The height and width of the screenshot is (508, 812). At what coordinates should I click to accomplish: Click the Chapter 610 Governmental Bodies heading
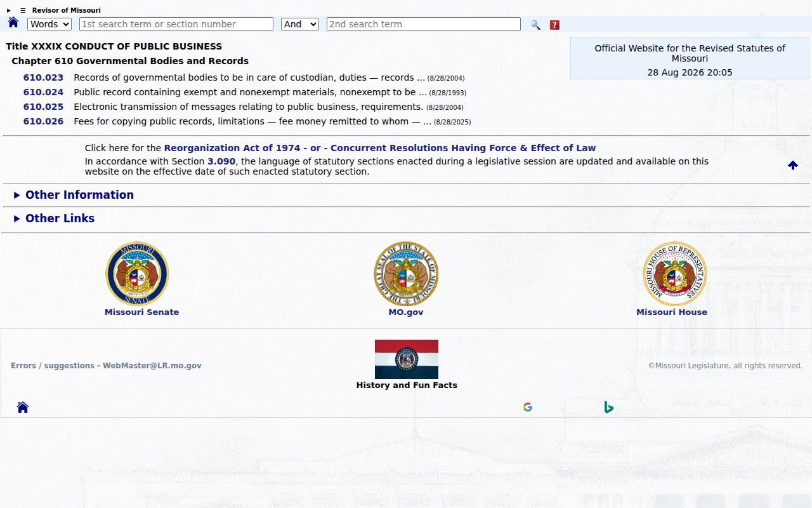(x=130, y=61)
